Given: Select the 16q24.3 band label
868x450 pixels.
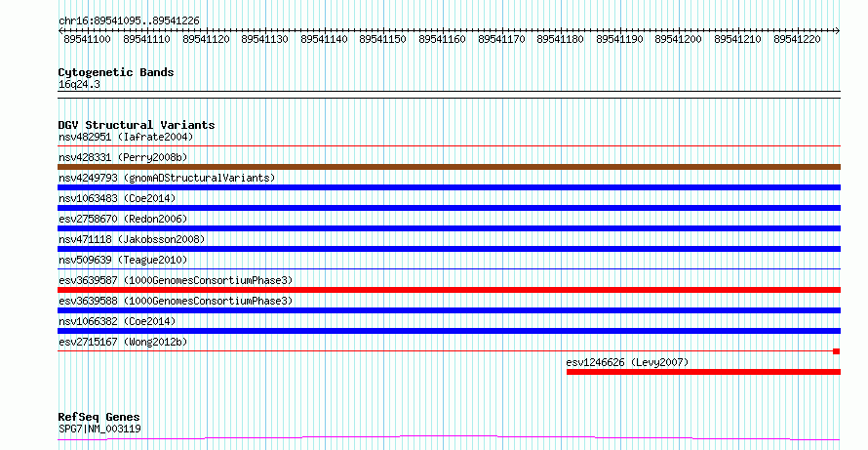Looking at the screenshot, I should pos(79,85).
